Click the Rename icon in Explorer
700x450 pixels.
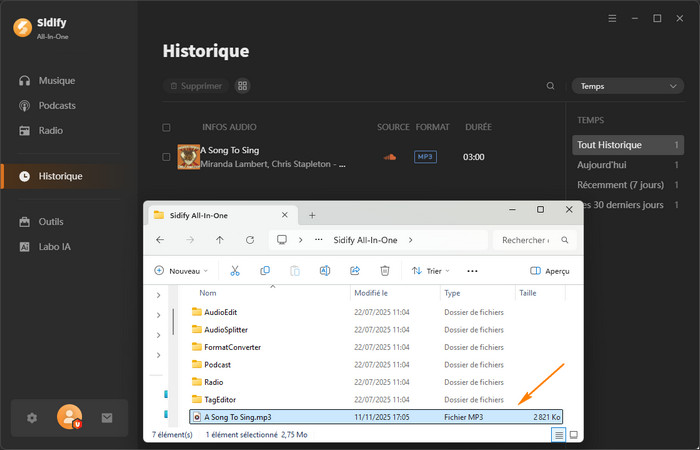pos(325,271)
